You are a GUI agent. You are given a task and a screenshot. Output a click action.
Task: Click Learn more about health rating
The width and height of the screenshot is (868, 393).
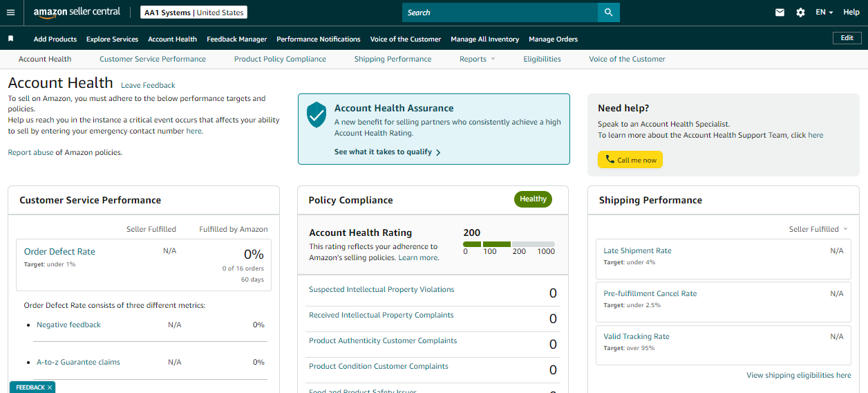tap(417, 257)
